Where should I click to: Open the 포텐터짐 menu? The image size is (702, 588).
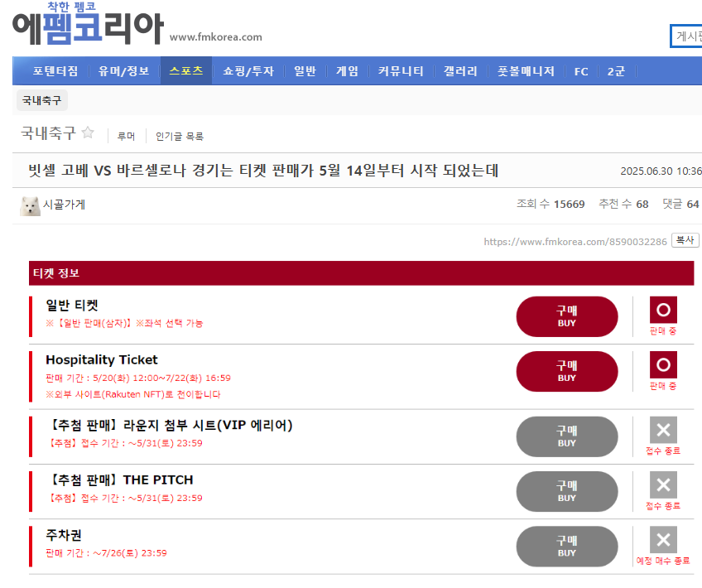click(55, 71)
